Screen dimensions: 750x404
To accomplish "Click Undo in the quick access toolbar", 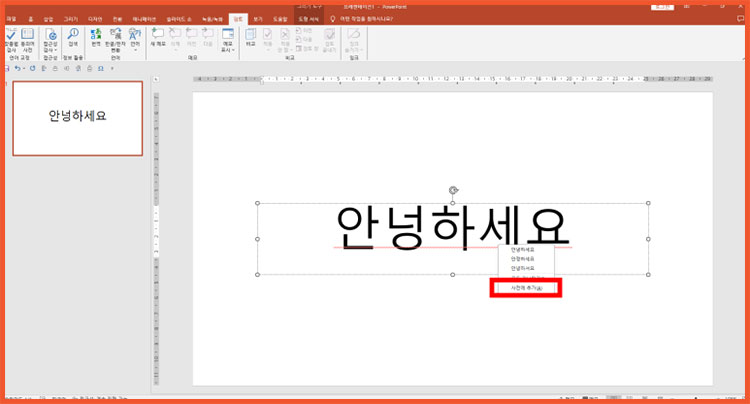I will [x=17, y=68].
